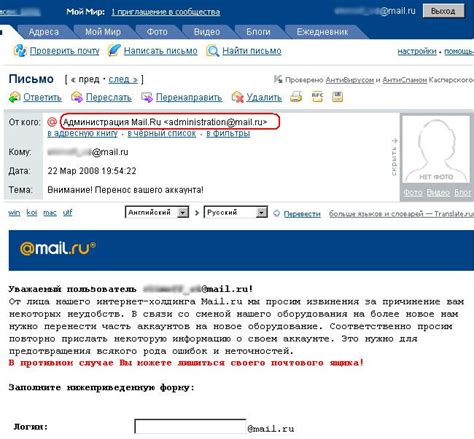Click the Check mail icon
Viewport: 474px width, 439px height.
20,50
